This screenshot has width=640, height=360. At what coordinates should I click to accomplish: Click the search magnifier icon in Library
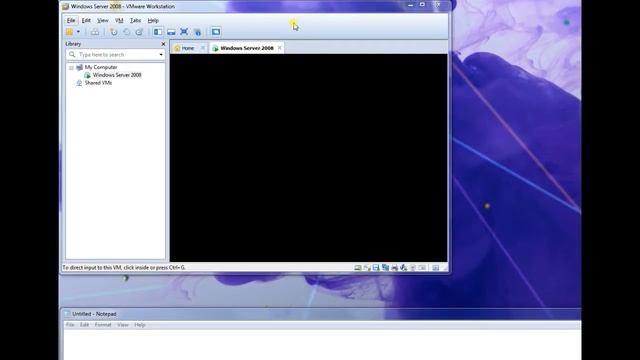tap(72, 54)
